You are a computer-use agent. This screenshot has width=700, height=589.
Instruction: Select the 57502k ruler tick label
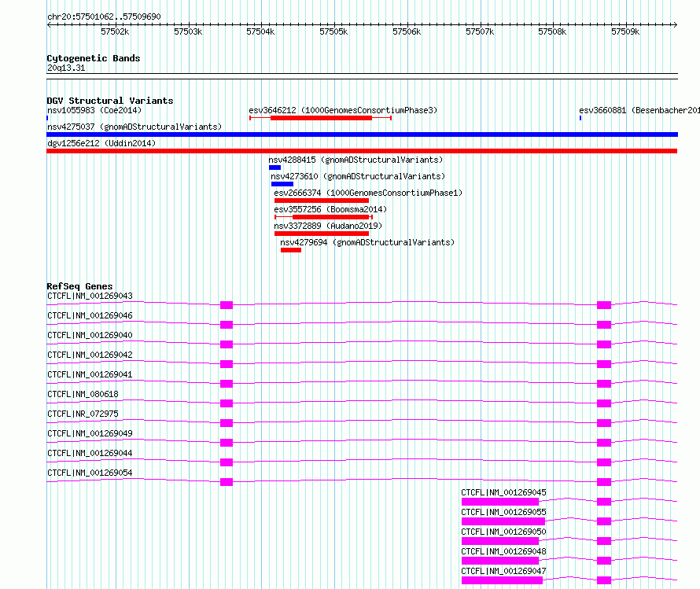pos(115,31)
